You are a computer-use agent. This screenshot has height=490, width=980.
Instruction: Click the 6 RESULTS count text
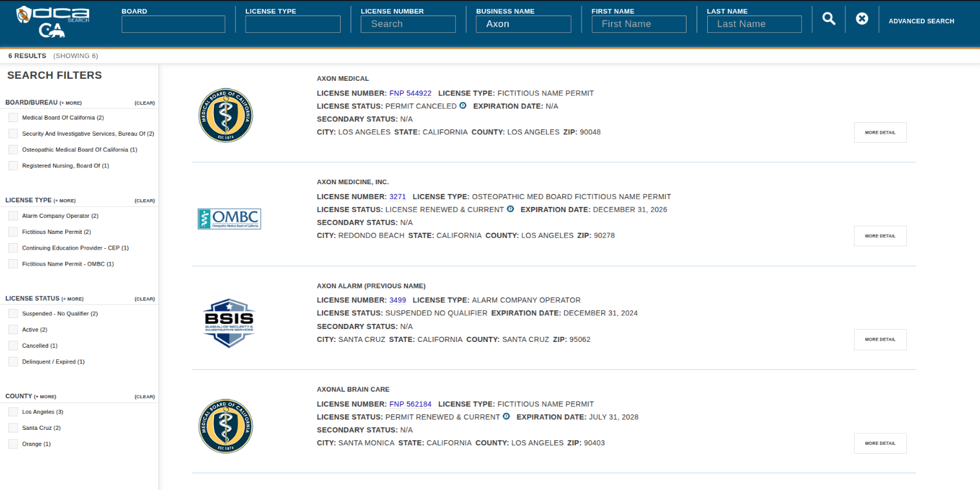27,56
